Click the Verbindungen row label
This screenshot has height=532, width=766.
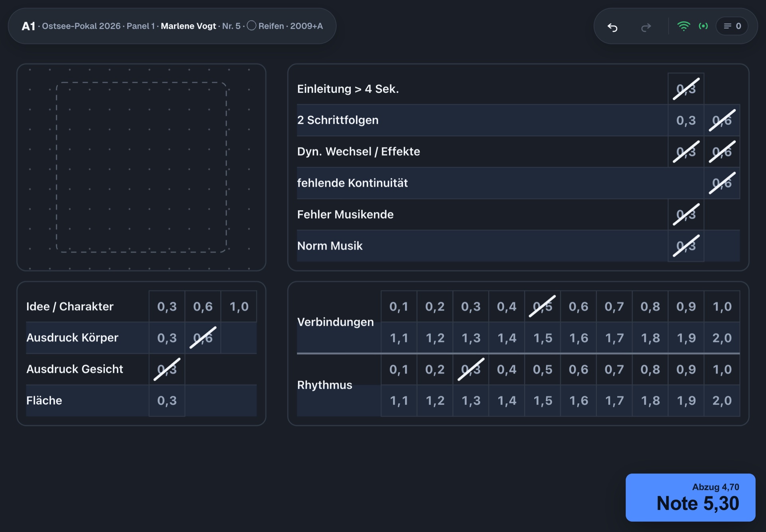click(335, 322)
